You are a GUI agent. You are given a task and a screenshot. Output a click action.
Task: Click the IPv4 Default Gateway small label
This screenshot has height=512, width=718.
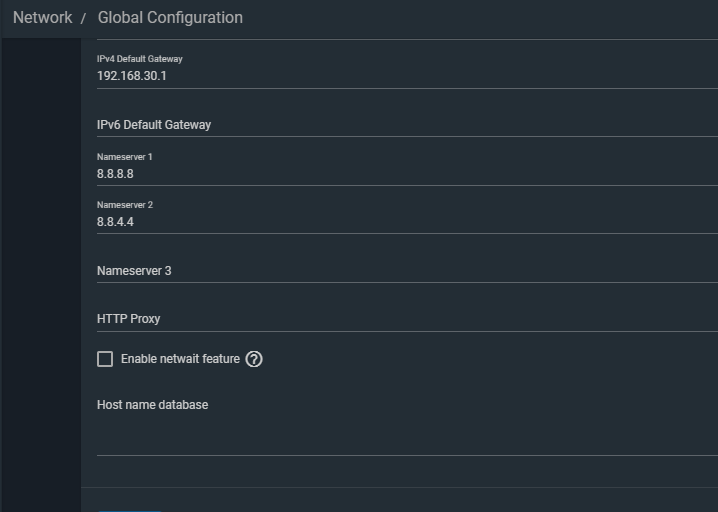140,59
